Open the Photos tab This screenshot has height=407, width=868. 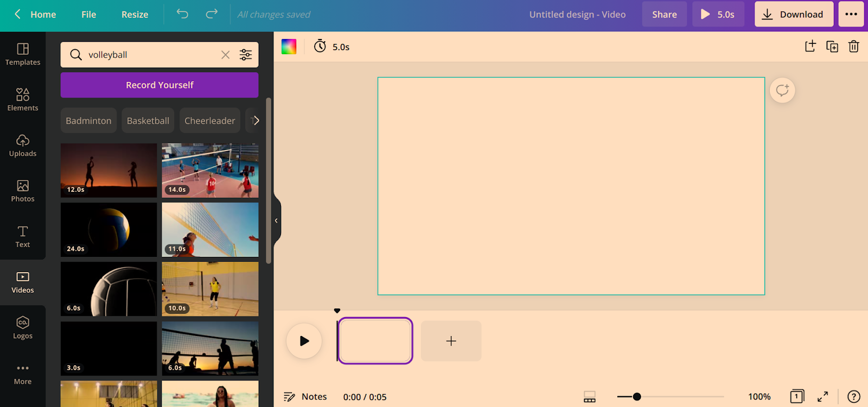coord(23,191)
